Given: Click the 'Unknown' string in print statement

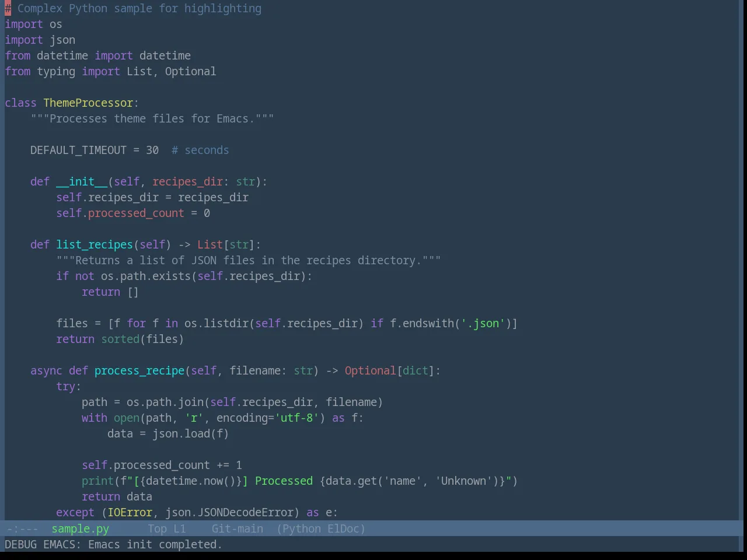Looking at the screenshot, I should [463, 481].
